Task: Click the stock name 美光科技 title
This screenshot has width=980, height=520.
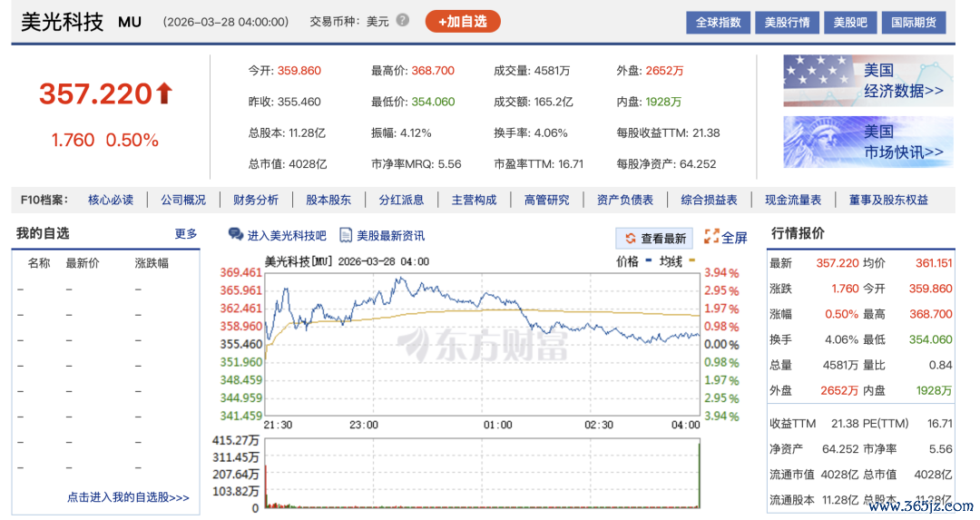Action: [x=62, y=22]
